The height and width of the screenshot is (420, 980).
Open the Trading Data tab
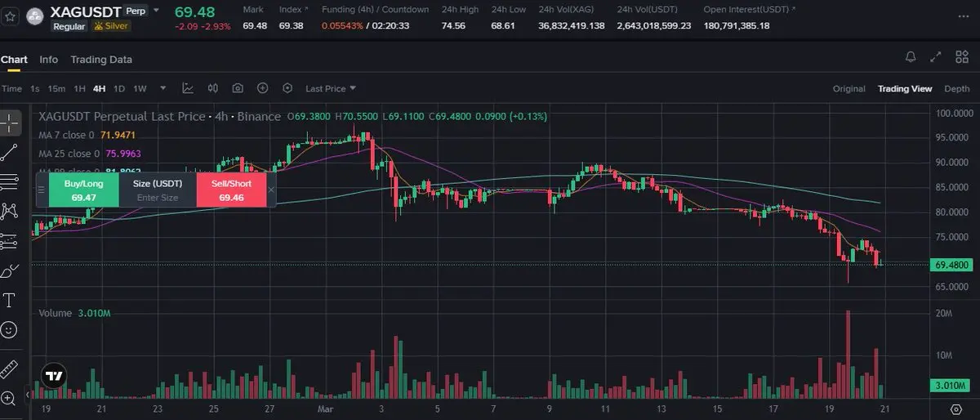point(101,60)
